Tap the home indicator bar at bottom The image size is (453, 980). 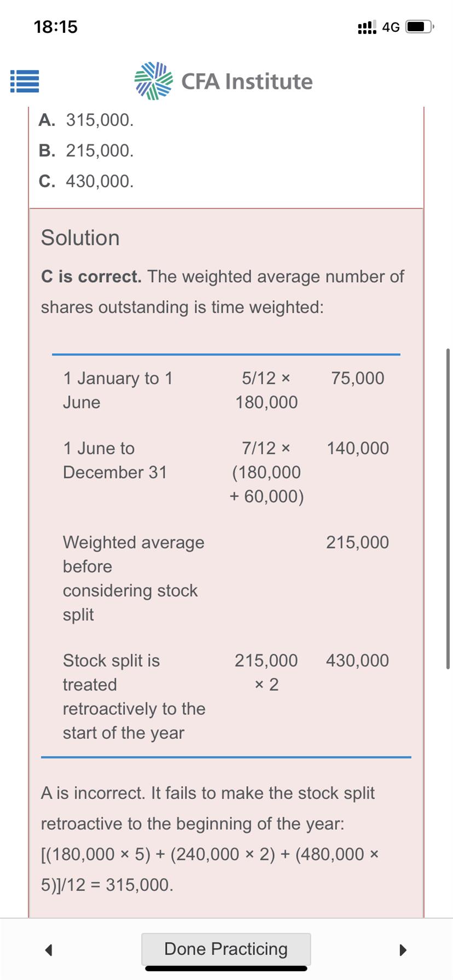(x=226, y=969)
